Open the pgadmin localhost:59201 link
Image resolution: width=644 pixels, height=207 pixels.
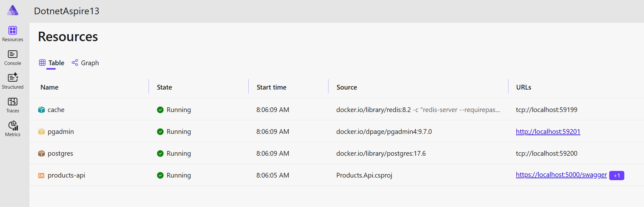[x=548, y=132]
